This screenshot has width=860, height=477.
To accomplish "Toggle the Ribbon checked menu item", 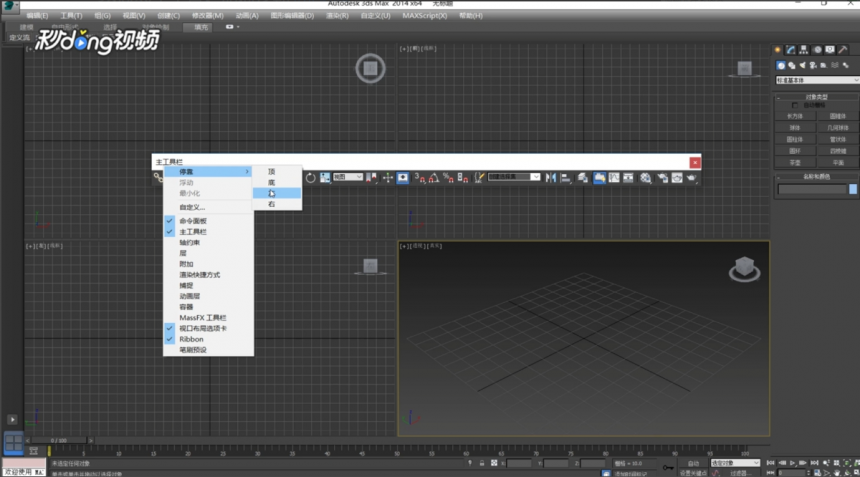I will pyautogui.click(x=208, y=339).
